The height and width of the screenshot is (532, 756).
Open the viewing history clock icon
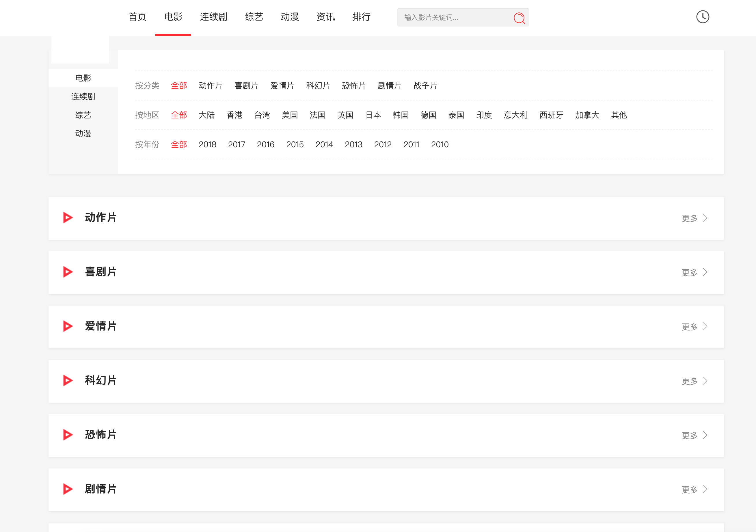[x=702, y=17]
